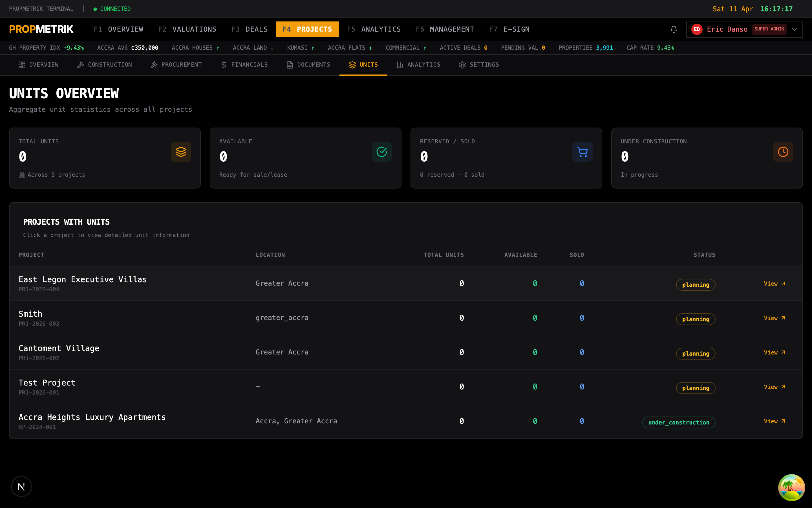812x508 pixels.
Task: Switch to the Settings sub-tab
Action: point(479,65)
